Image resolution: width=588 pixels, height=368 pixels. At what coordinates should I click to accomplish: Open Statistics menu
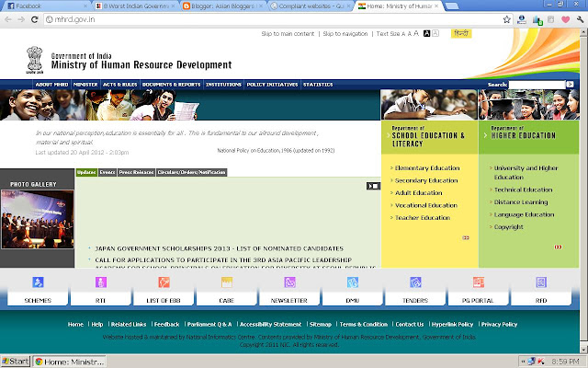(x=318, y=85)
